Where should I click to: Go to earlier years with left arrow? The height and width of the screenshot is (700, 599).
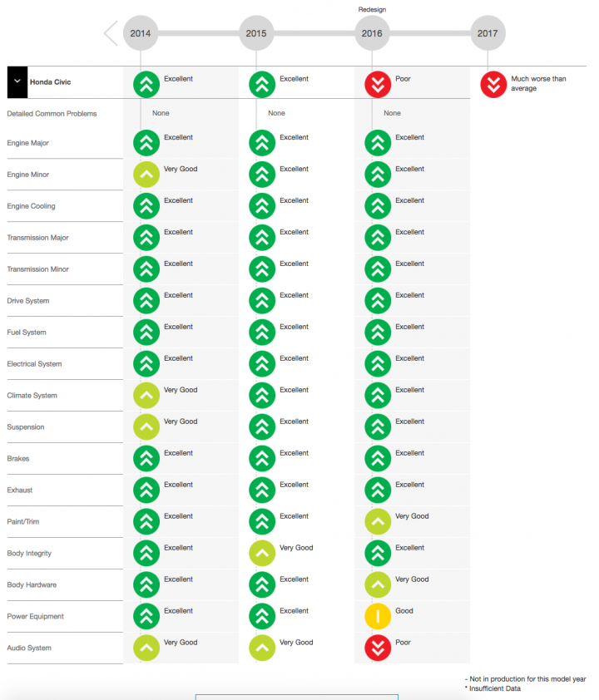111,33
